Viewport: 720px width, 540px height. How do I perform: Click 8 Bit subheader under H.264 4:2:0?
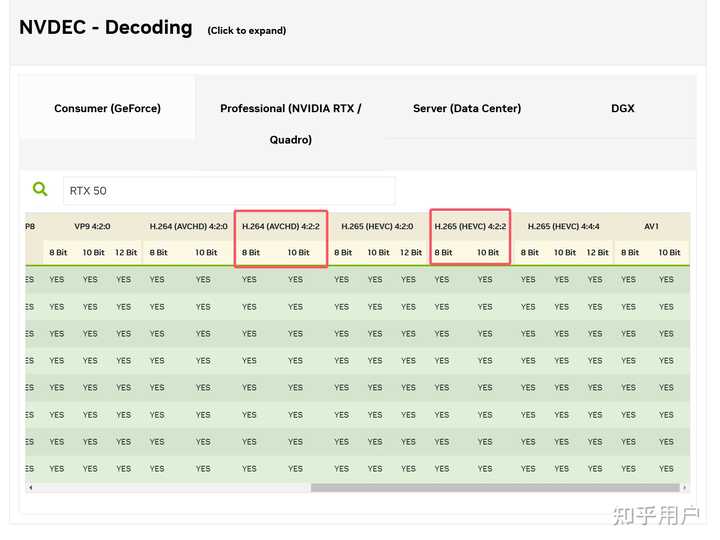pyautogui.click(x=158, y=253)
